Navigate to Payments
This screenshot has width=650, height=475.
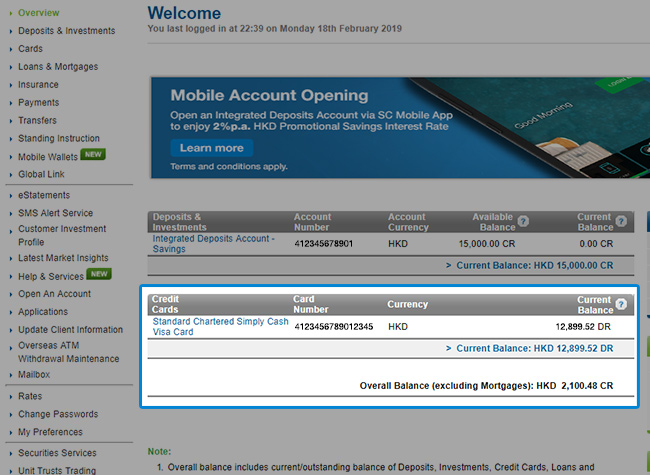click(39, 102)
